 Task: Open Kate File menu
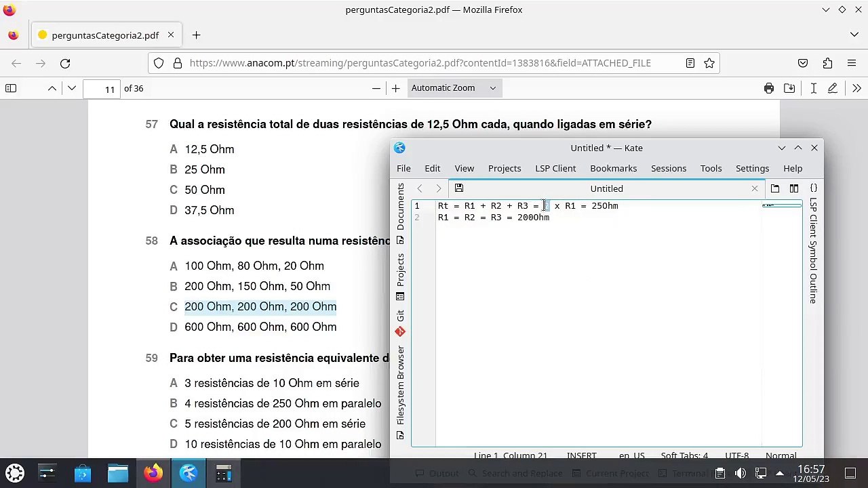(403, 168)
